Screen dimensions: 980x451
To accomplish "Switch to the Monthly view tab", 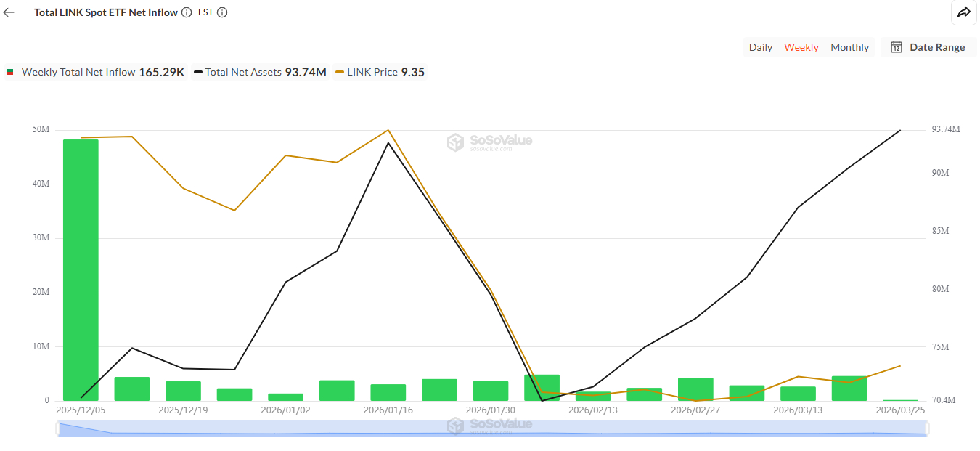I will 849,46.
